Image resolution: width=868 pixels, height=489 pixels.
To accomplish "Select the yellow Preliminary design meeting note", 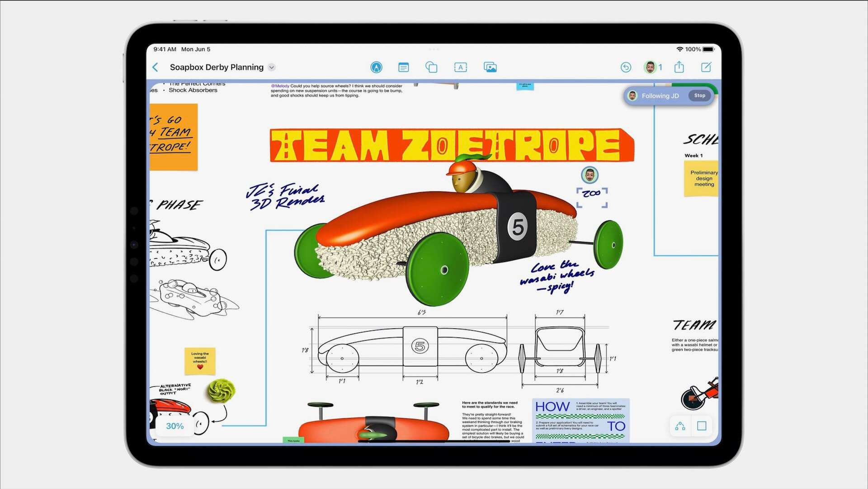I will coord(702,179).
